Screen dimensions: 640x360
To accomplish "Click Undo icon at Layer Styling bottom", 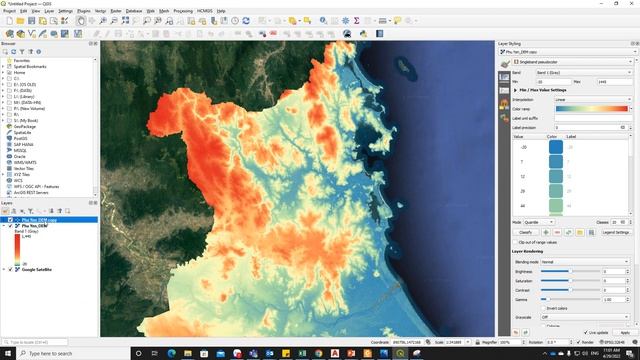I will pyautogui.click(x=516, y=333).
